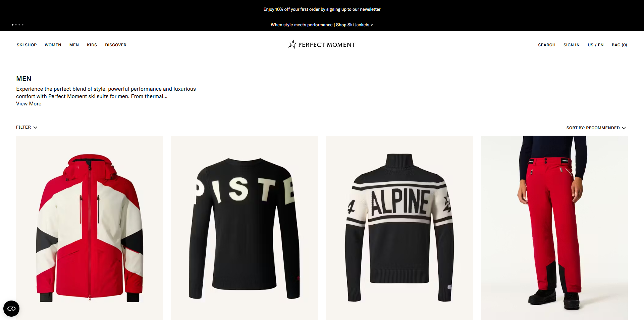Screen dimensions: 644x320
Task: Open the accessibility widget icon
Action: click(11, 309)
